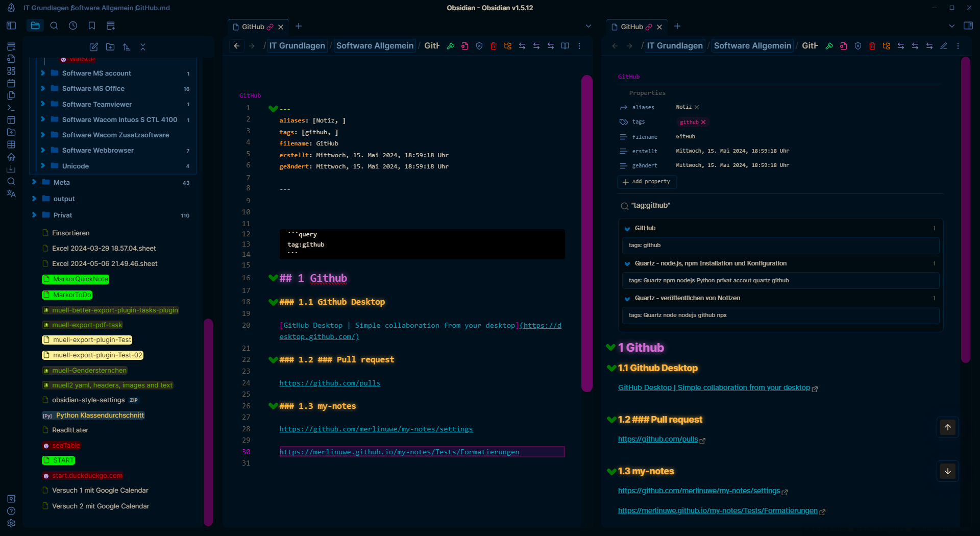Change sort order in file explorer
The height and width of the screenshot is (536, 980).
tap(127, 47)
